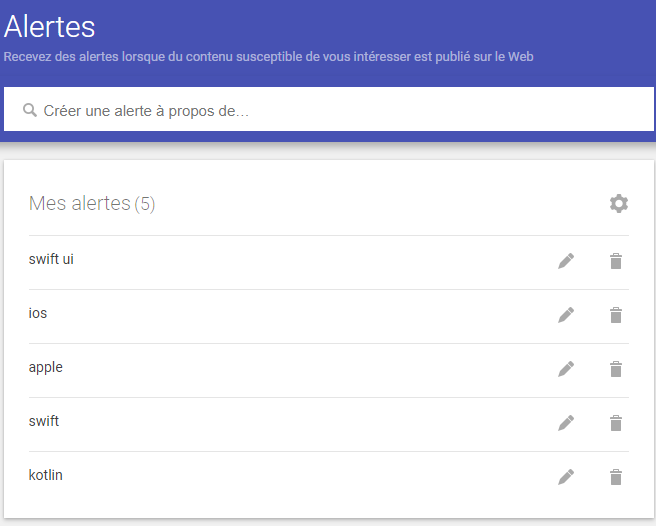Viewport: 656px width, 526px height.
Task: Open alert settings gear icon
Action: tap(619, 204)
